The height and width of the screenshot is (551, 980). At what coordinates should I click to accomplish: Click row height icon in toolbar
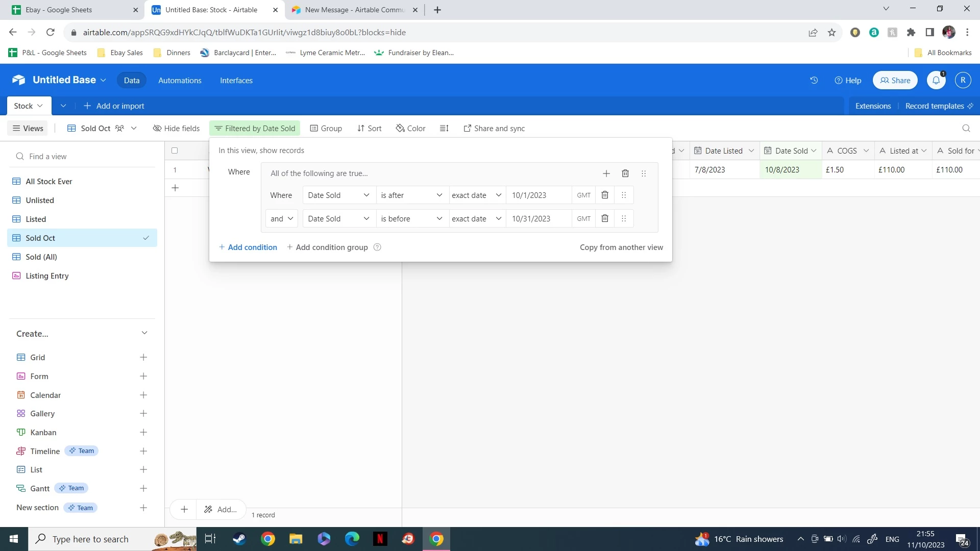444,129
